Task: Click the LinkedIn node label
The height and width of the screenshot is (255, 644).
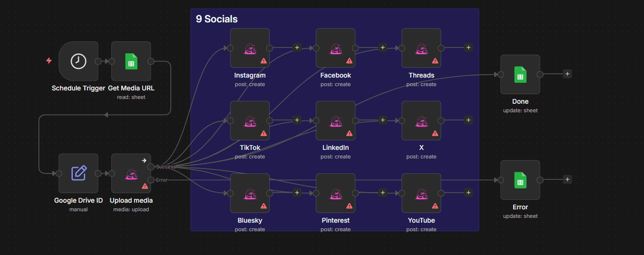Action: [336, 147]
